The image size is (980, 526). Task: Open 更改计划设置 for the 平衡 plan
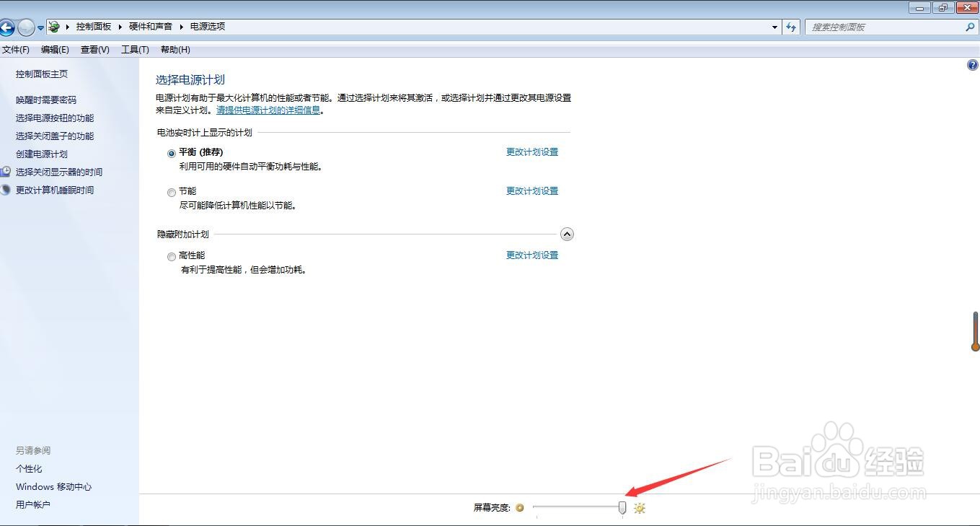(531, 152)
